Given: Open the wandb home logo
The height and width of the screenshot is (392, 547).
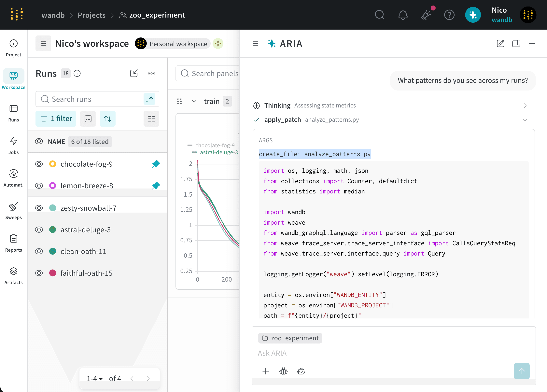Looking at the screenshot, I should click(x=17, y=14).
